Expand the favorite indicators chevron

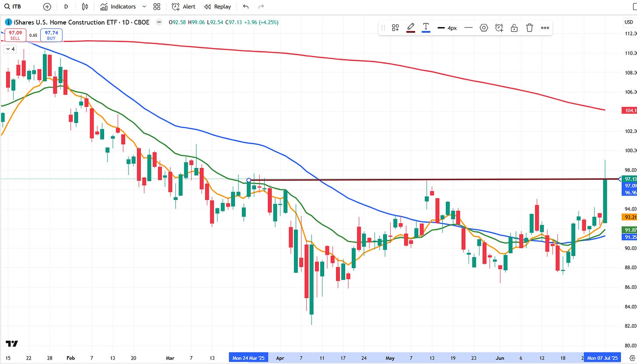coord(144,7)
